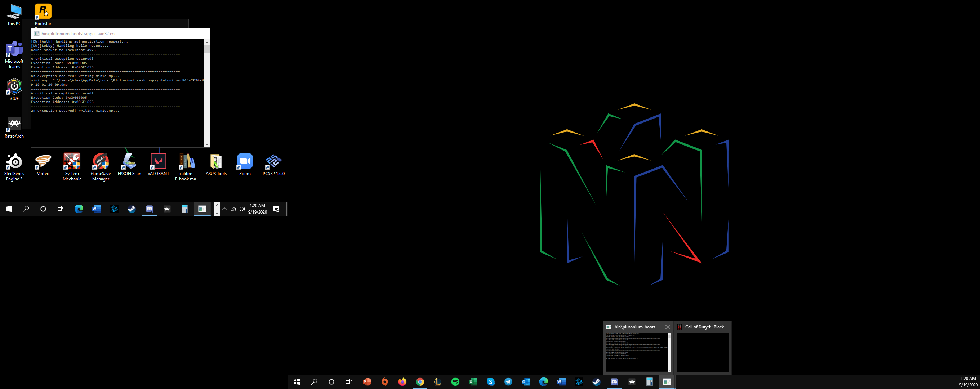Open Firefox from the taskbar
The image size is (980, 389).
click(x=402, y=382)
